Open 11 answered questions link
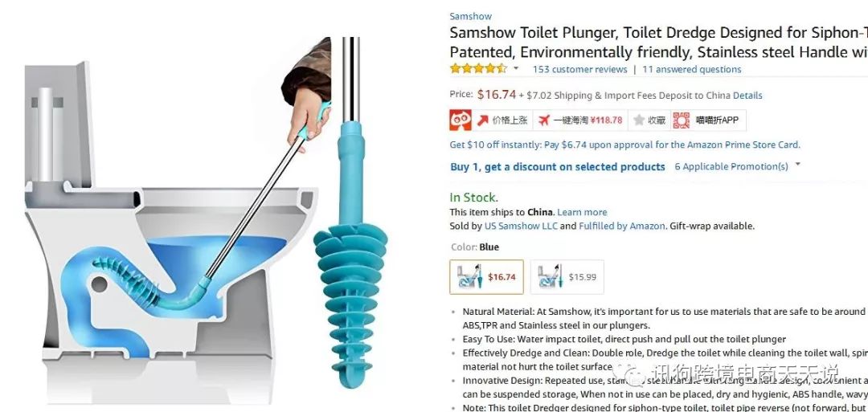This screenshot has height=412, width=868. (691, 69)
